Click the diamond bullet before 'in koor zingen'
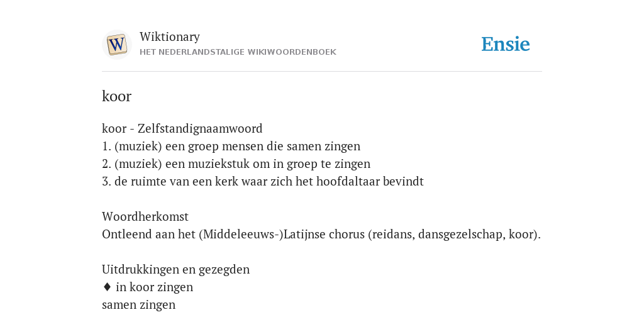Screen dimensions: 644x322 tap(107, 287)
